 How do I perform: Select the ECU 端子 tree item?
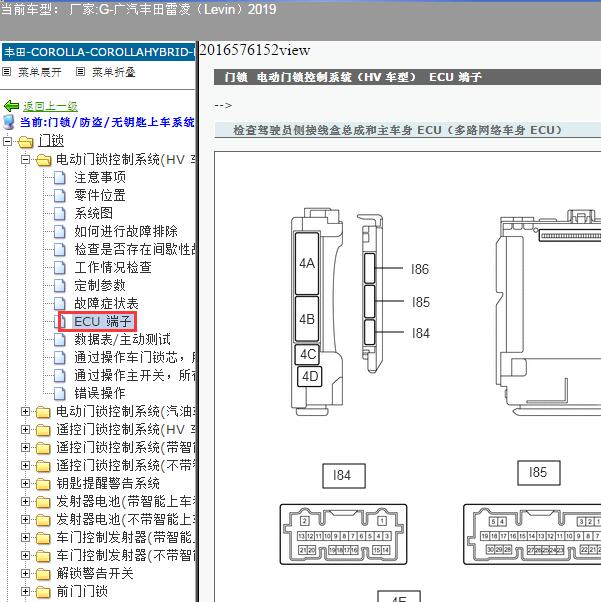click(102, 322)
